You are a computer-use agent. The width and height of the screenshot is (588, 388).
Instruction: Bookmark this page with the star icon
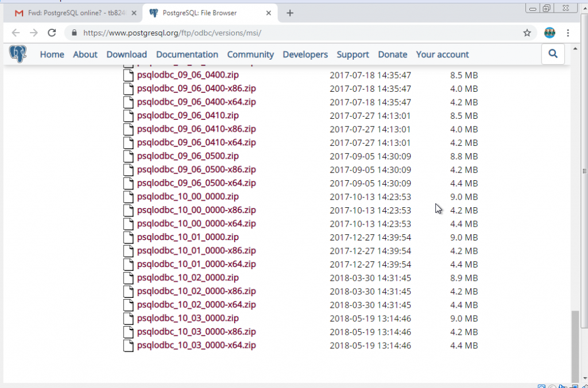tap(527, 33)
